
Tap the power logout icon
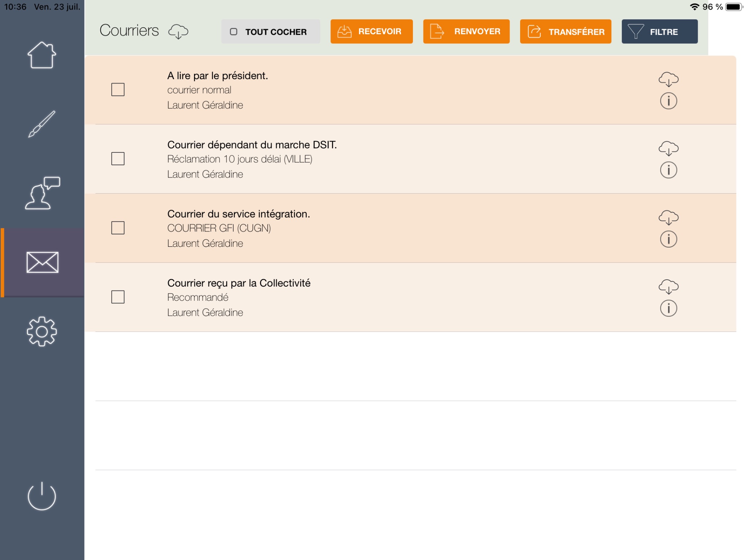[x=42, y=496]
